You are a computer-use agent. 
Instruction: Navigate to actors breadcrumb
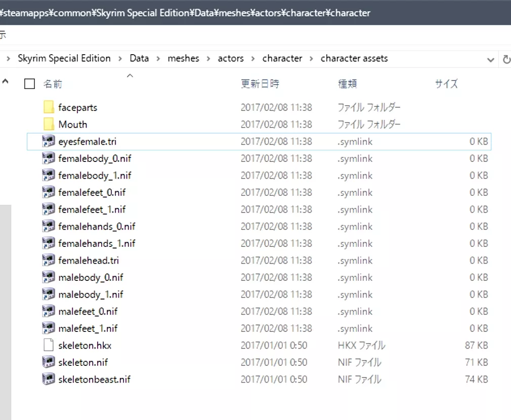click(231, 58)
